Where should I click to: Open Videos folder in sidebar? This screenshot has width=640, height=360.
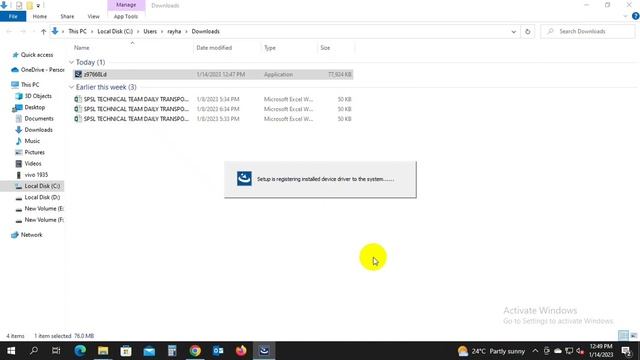click(x=33, y=164)
